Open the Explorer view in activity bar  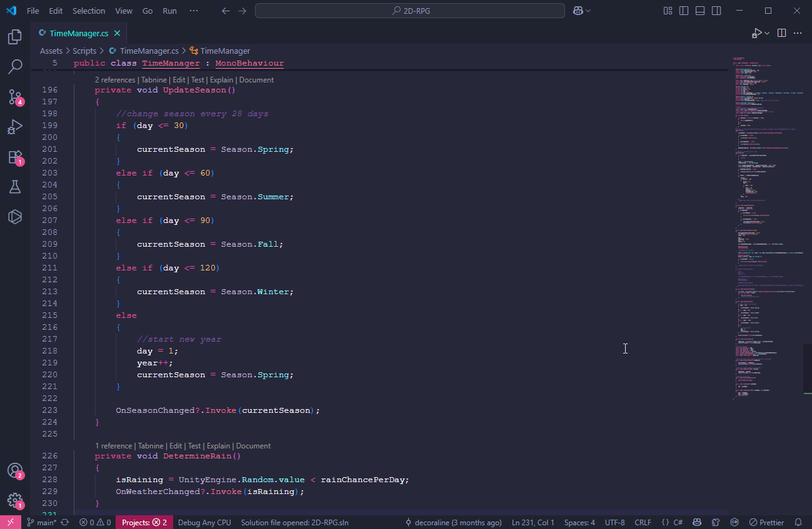15,37
